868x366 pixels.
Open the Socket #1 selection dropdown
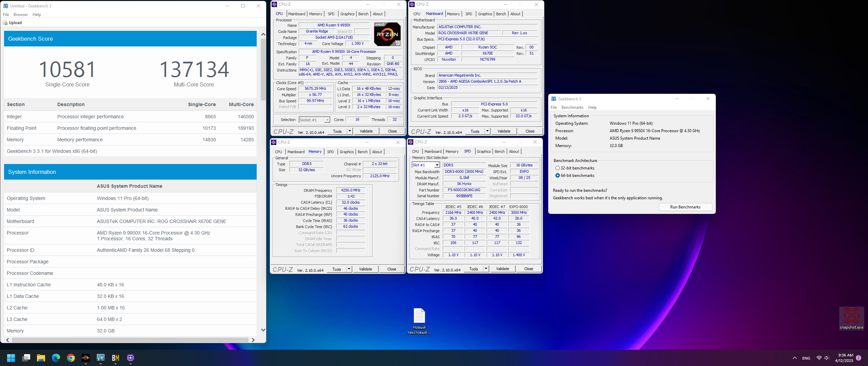tap(327, 120)
